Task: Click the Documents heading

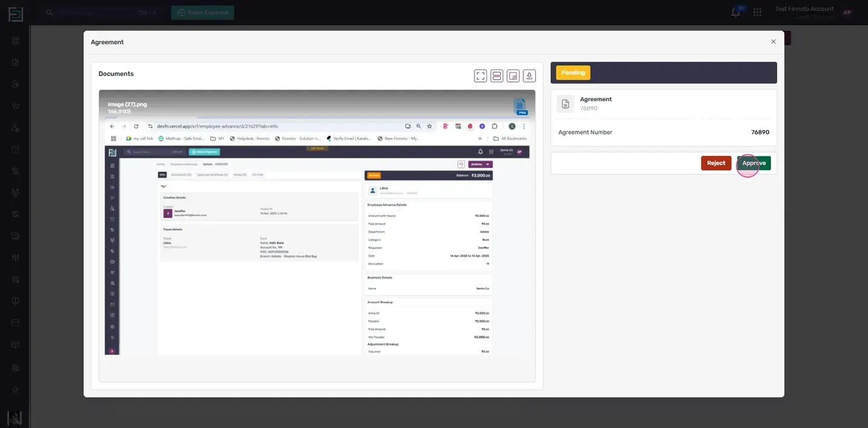Action: (116, 74)
